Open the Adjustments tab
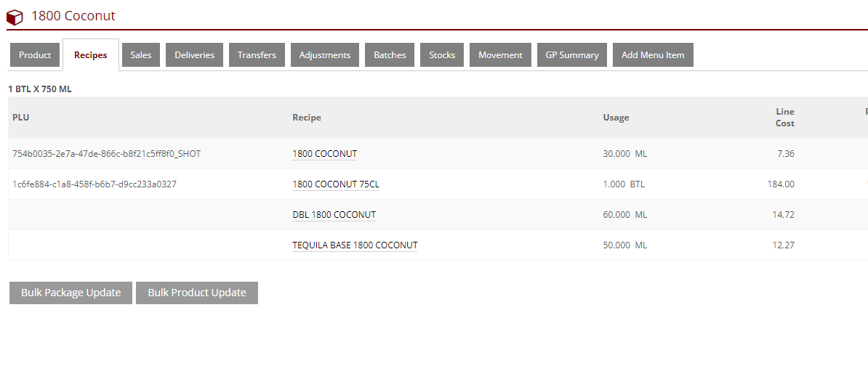The height and width of the screenshot is (371, 868). click(x=325, y=55)
